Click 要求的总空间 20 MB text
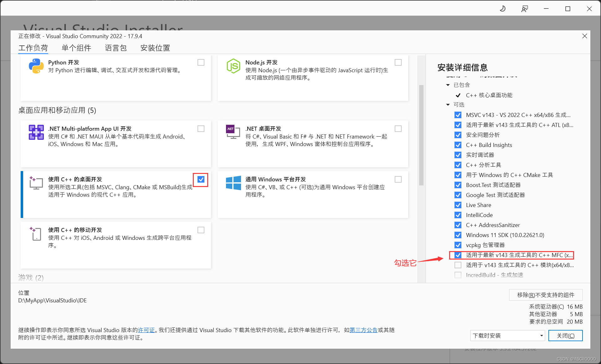The width and height of the screenshot is (601, 364). (556, 321)
